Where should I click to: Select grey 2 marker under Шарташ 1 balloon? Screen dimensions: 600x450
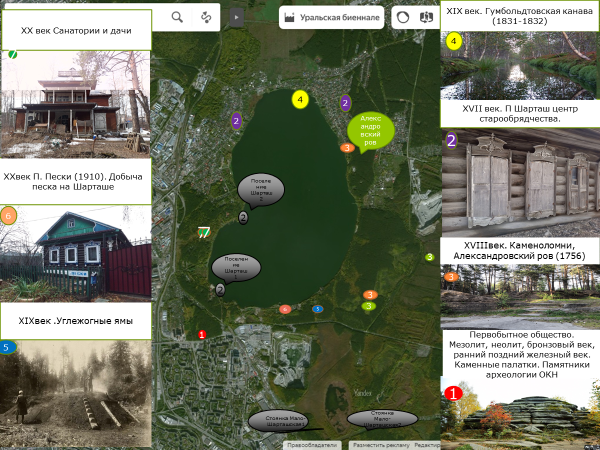(220, 290)
